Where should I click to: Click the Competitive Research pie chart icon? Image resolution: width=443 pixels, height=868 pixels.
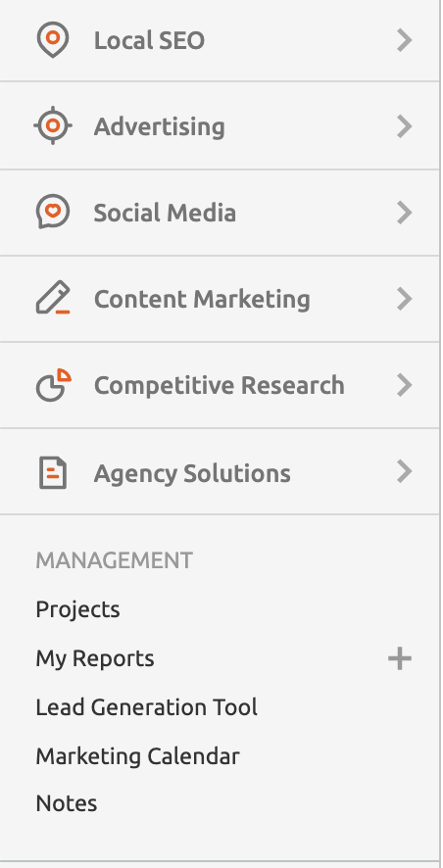click(x=54, y=384)
